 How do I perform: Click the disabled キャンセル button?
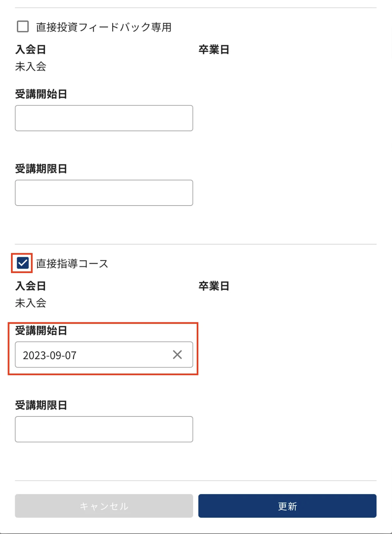click(103, 506)
